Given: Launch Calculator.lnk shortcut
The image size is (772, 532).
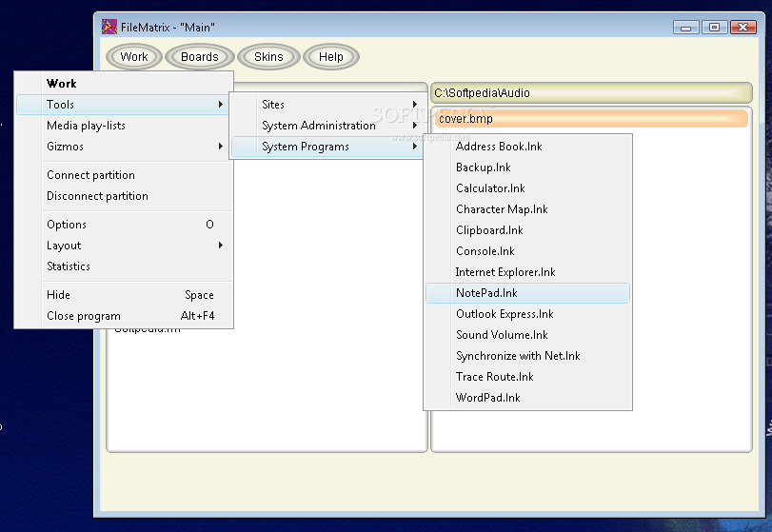Looking at the screenshot, I should pyautogui.click(x=527, y=188).
